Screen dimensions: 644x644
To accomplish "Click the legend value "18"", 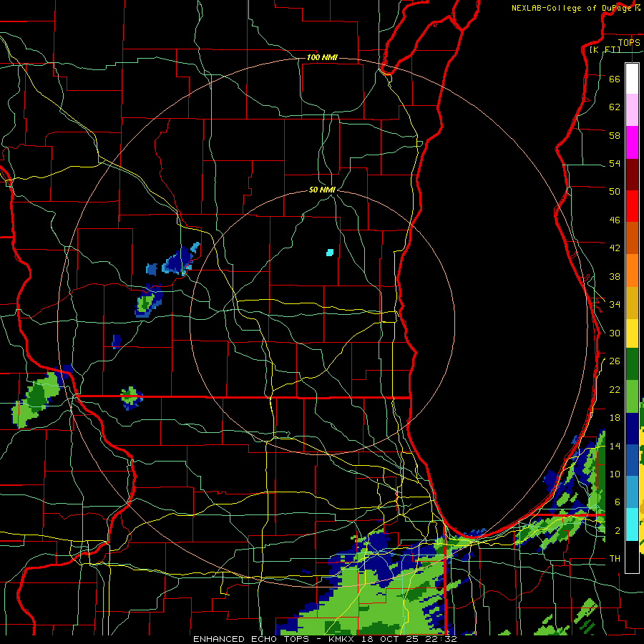I will point(615,418).
